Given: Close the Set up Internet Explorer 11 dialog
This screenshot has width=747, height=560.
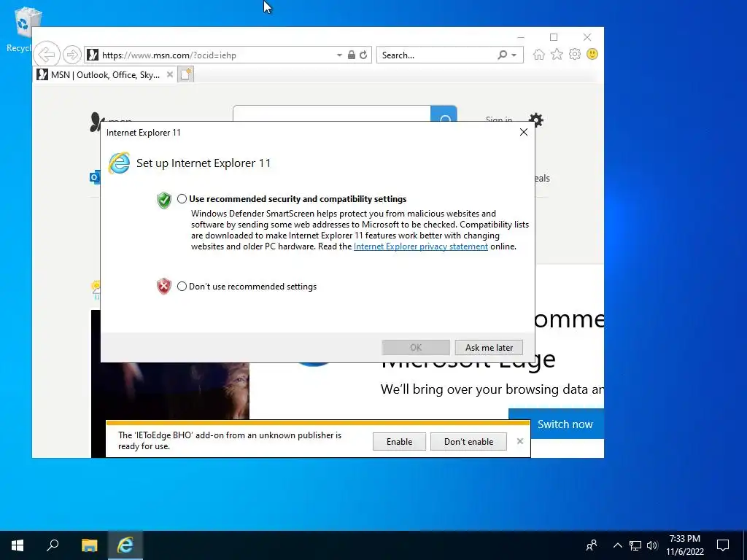Looking at the screenshot, I should pyautogui.click(x=524, y=132).
